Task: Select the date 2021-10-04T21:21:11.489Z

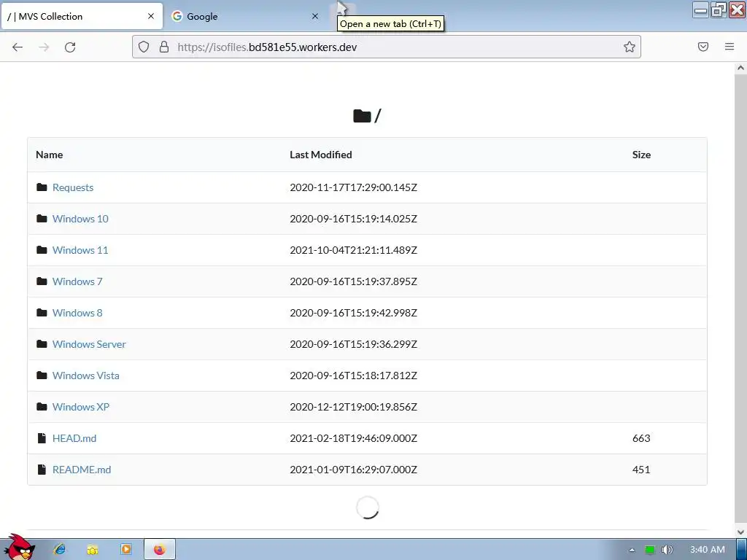Action: (x=354, y=251)
